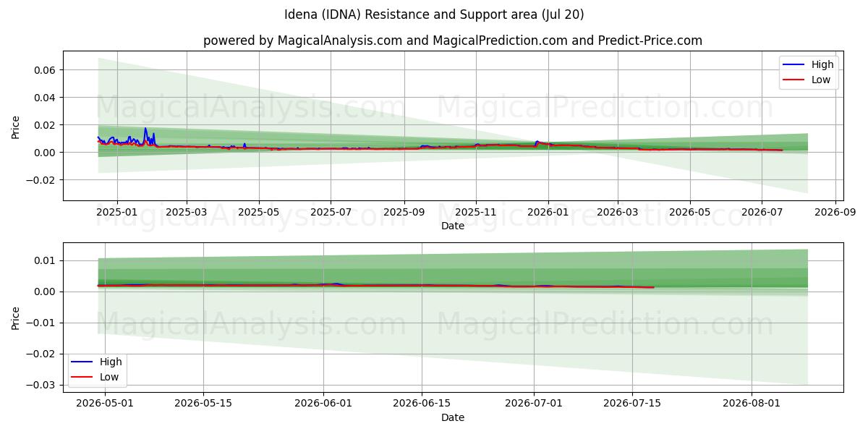The width and height of the screenshot is (868, 434).
Task: Click 'High' in the bottom chart legend
Action: (111, 362)
